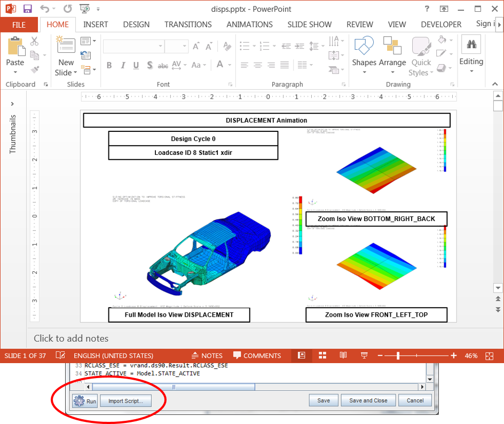Fit slide to current window
Viewport: 504px width, 424px height.
point(489,356)
